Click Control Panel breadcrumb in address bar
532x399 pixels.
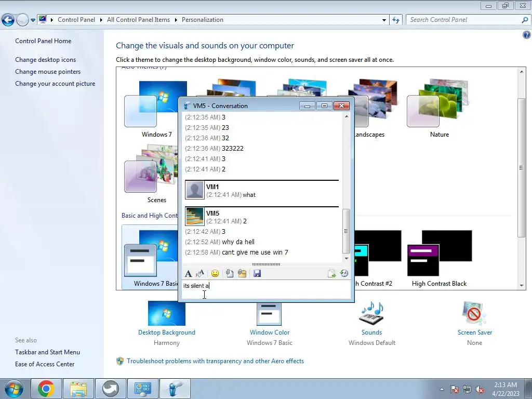[76, 20]
